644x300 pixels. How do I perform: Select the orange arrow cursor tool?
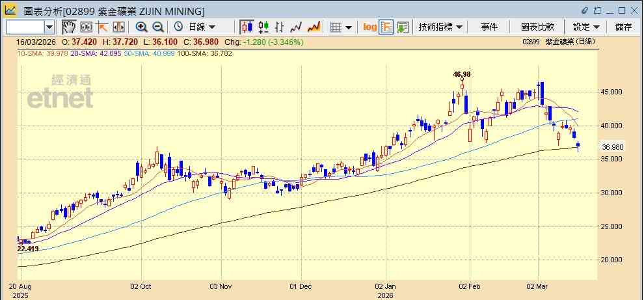(102, 27)
